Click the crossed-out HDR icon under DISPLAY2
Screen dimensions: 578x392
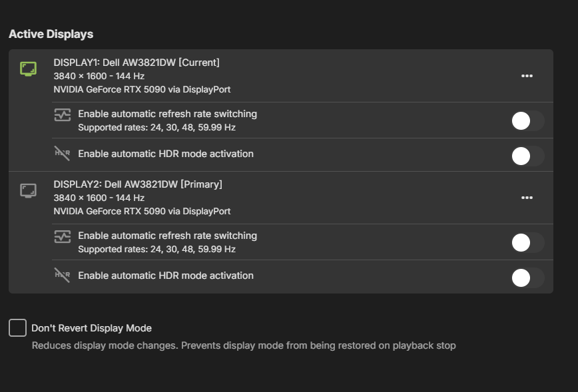pos(62,276)
